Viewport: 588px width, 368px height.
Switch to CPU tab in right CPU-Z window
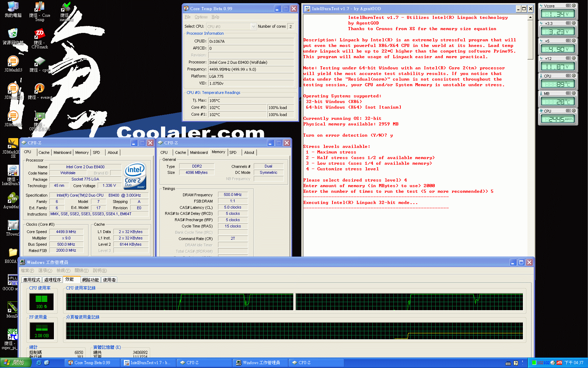[164, 152]
